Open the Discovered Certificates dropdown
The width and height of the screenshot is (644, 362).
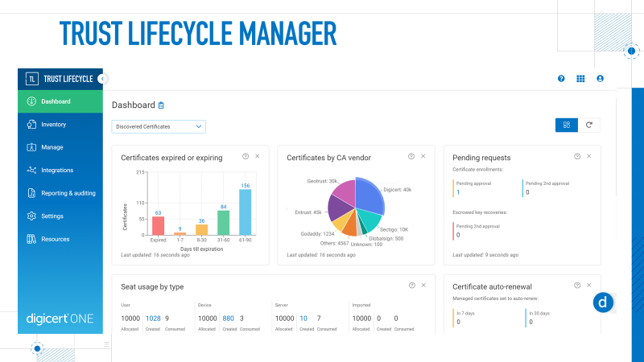pyautogui.click(x=159, y=126)
